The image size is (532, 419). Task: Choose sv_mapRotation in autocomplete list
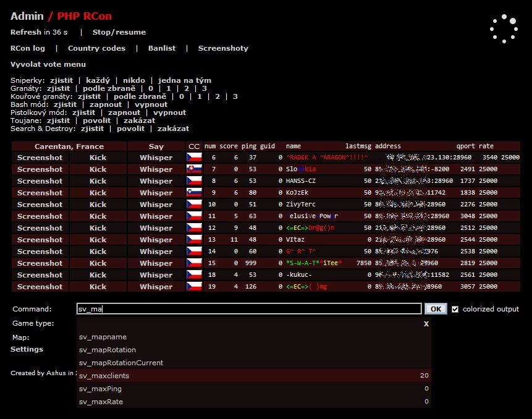click(108, 350)
